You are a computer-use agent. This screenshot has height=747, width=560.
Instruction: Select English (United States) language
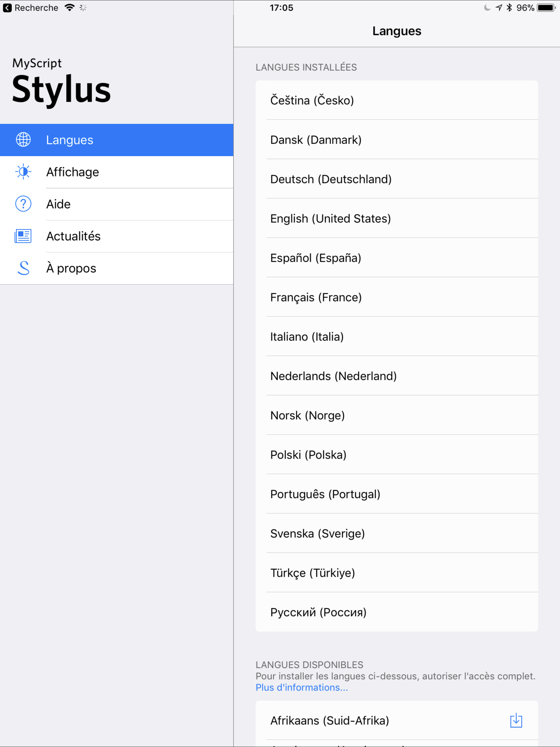330,218
